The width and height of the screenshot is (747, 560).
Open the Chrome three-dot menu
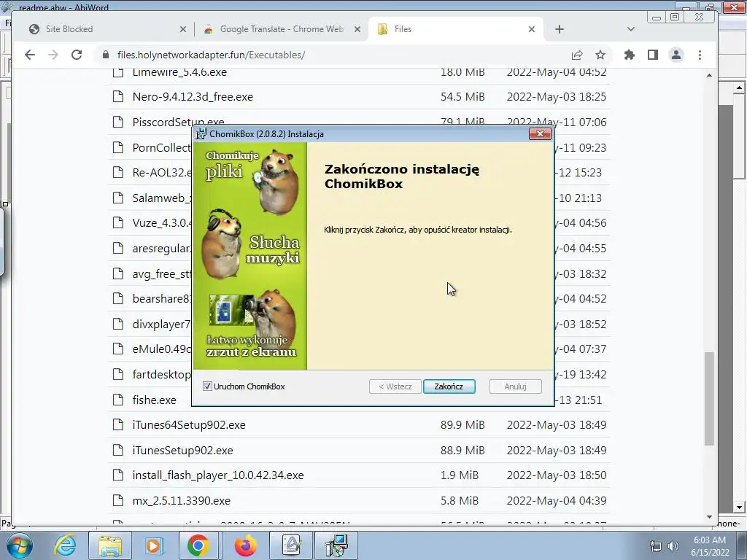pos(700,55)
